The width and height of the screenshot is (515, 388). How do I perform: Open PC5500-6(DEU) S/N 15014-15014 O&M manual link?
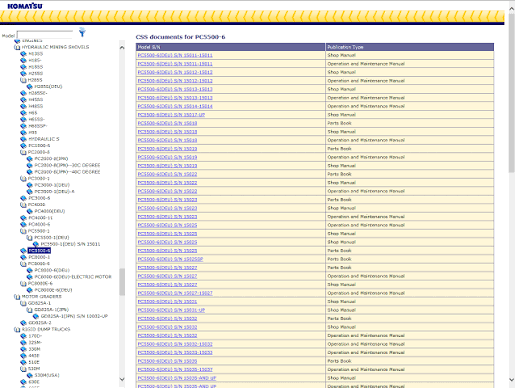pos(175,106)
